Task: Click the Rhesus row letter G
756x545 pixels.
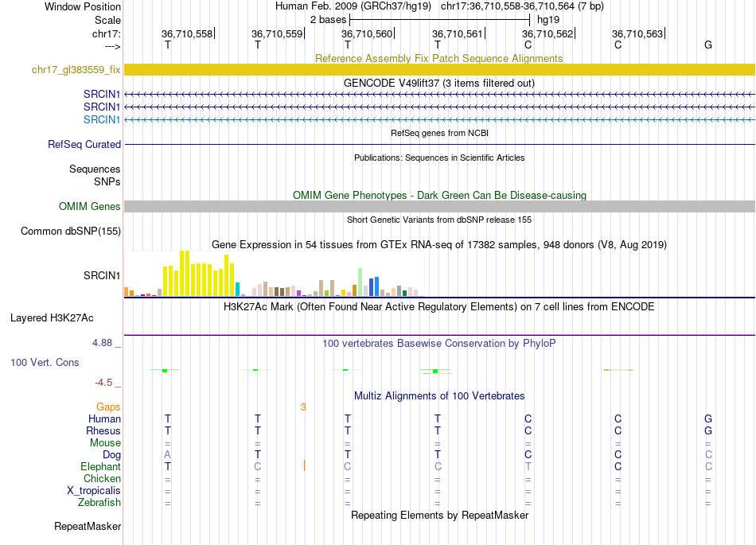Action: pos(707,430)
